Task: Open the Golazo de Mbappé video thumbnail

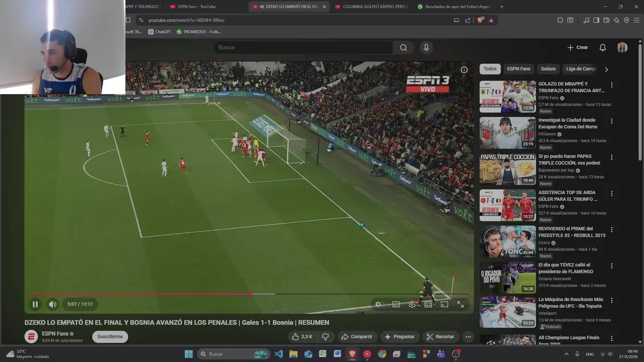Action: (508, 97)
